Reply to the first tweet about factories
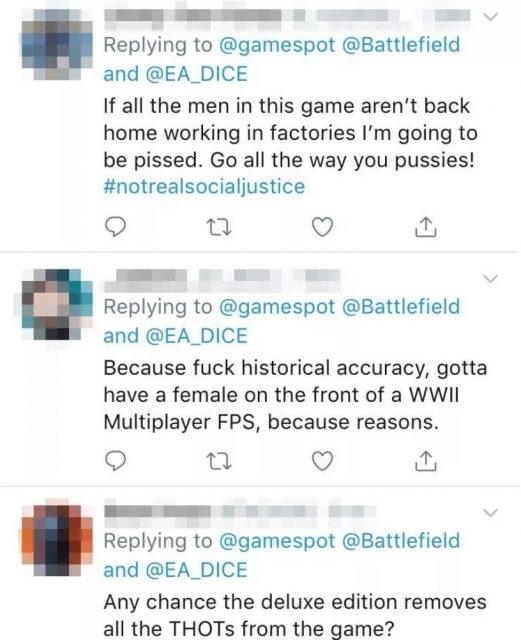The image size is (521, 640). pos(115,227)
